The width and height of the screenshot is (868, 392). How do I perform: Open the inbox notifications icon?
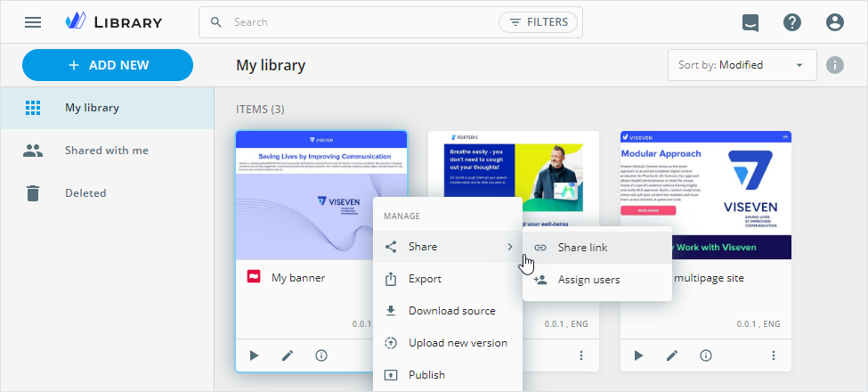750,22
